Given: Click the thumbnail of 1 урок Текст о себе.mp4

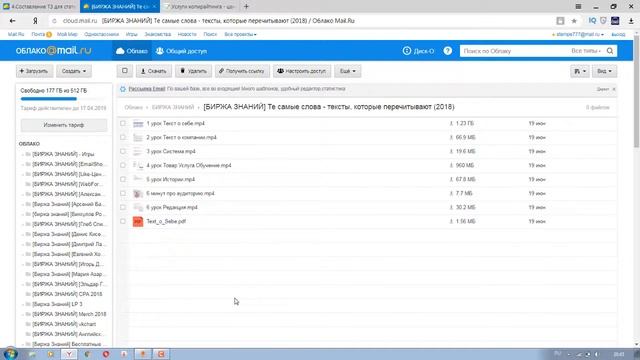Looking at the screenshot, I should coord(138,123).
